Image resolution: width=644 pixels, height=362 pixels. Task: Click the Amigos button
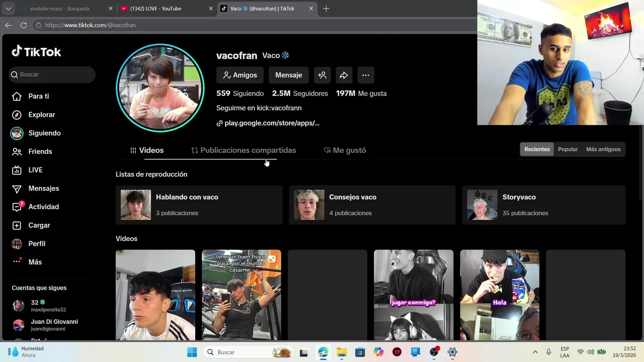coord(240,75)
